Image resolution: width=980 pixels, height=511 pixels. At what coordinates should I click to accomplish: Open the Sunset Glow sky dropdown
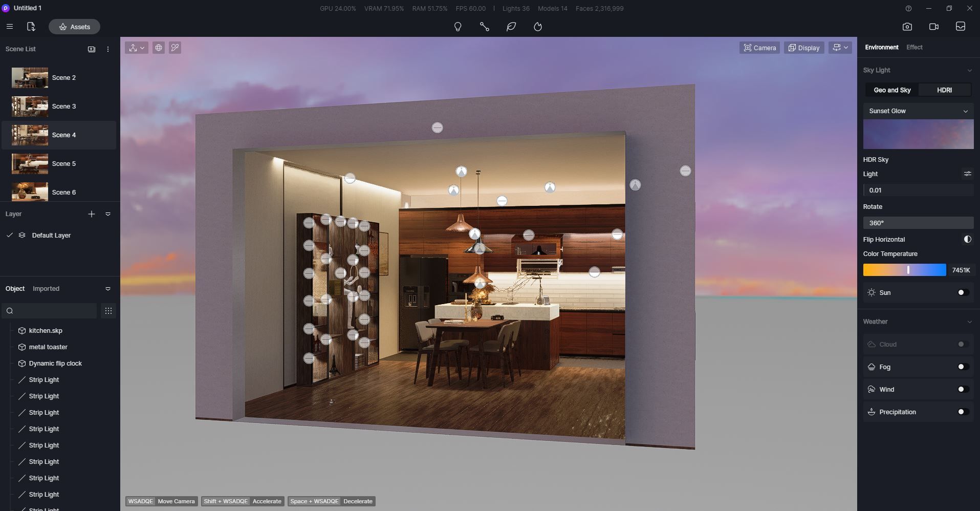(x=918, y=111)
